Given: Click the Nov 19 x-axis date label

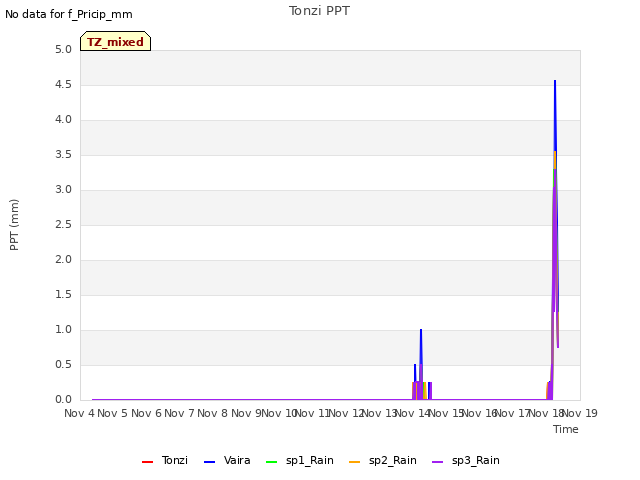Looking at the screenshot, I should click(x=580, y=413).
